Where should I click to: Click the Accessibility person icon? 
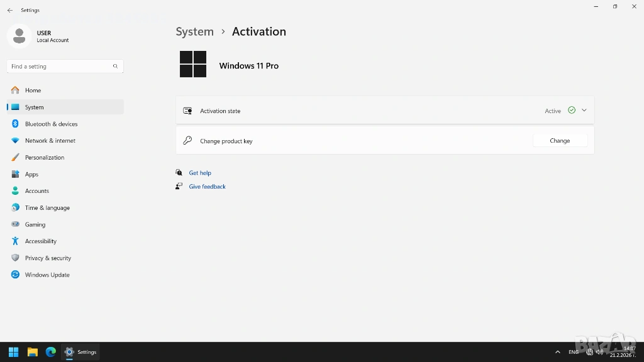[15, 241]
